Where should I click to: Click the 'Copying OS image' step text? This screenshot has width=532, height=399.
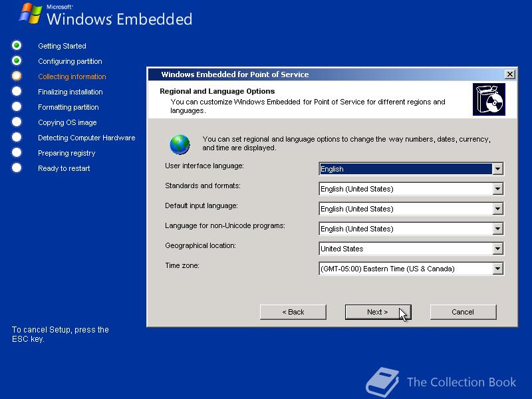pos(67,122)
